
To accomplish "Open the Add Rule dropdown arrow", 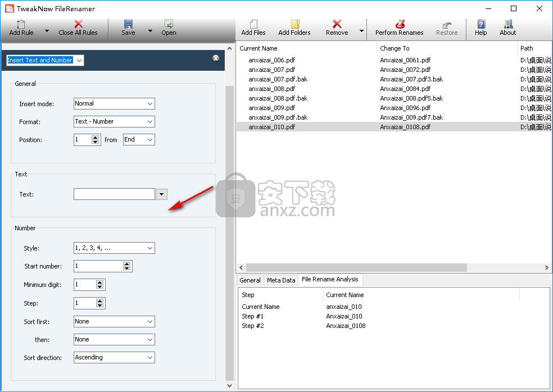I will click(x=47, y=31).
